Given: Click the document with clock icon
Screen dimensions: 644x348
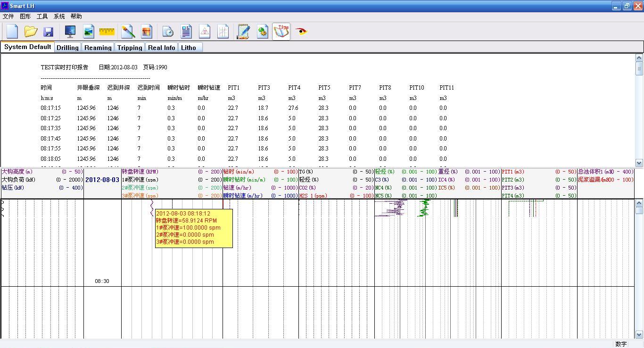Looking at the screenshot, I should click(167, 32).
